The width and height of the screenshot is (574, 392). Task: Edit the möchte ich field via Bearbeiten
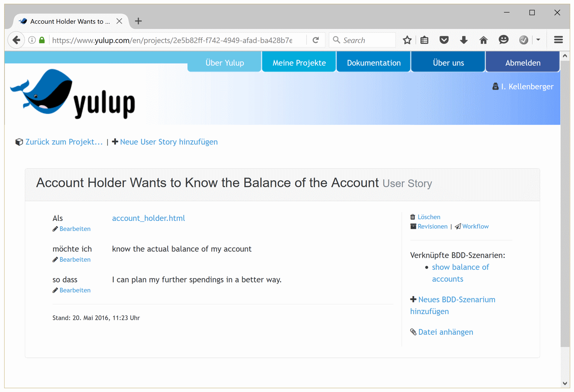tap(75, 260)
